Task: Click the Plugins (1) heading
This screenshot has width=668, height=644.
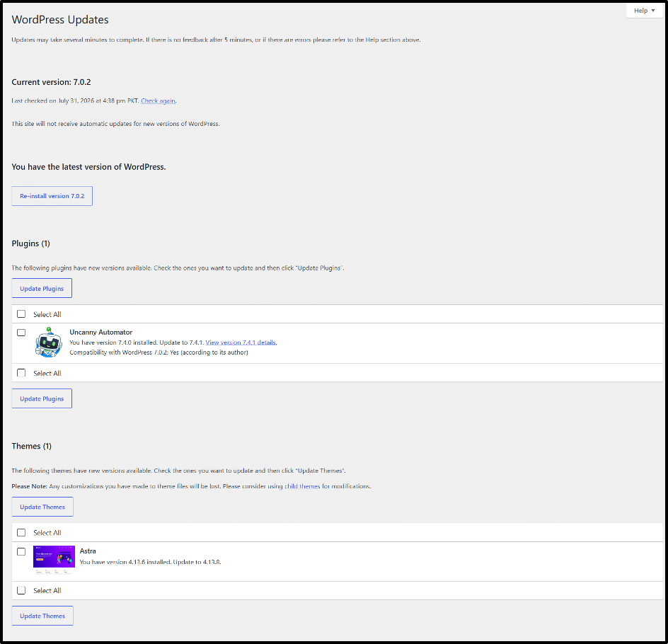Action: point(30,243)
